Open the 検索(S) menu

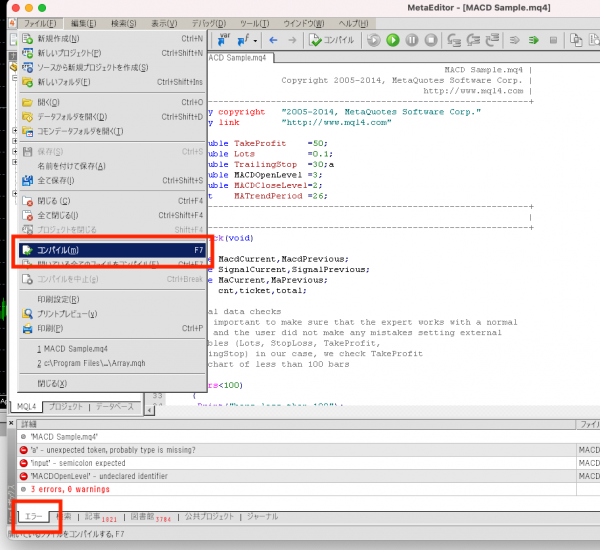click(x=124, y=24)
